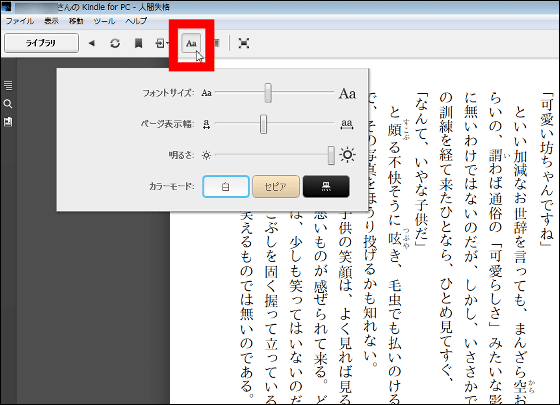Click the line starting といい加減なお世辞
Viewport: 560px width, 405px height.
point(521,256)
